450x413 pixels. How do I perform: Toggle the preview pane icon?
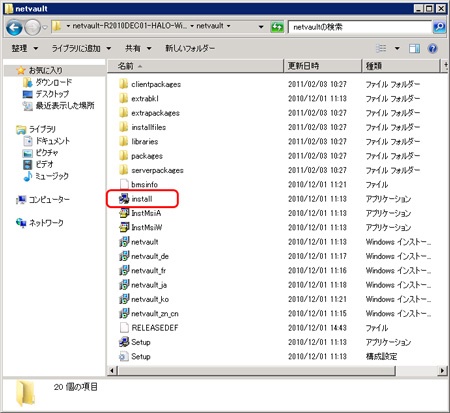coord(414,49)
